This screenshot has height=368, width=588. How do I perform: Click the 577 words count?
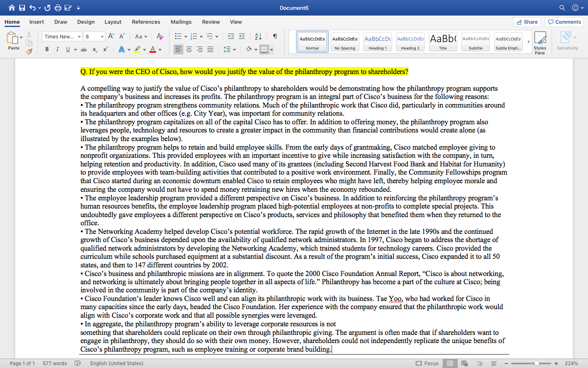[55, 363]
